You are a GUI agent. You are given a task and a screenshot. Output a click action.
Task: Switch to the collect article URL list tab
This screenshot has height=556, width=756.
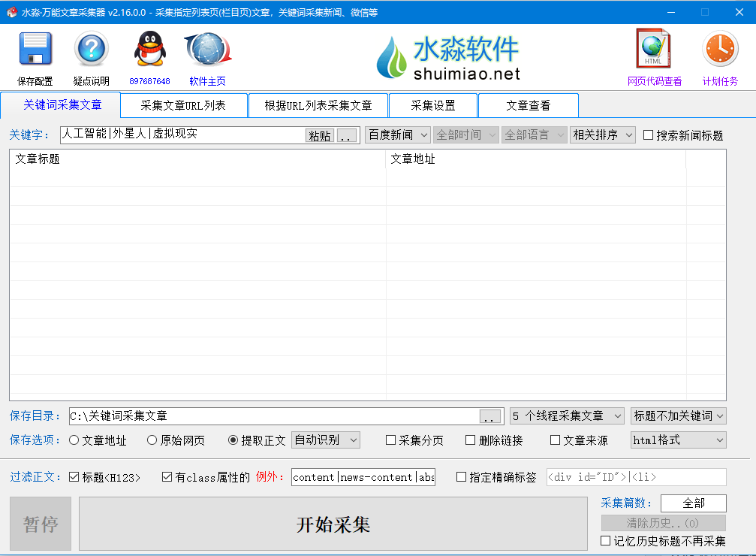(183, 105)
